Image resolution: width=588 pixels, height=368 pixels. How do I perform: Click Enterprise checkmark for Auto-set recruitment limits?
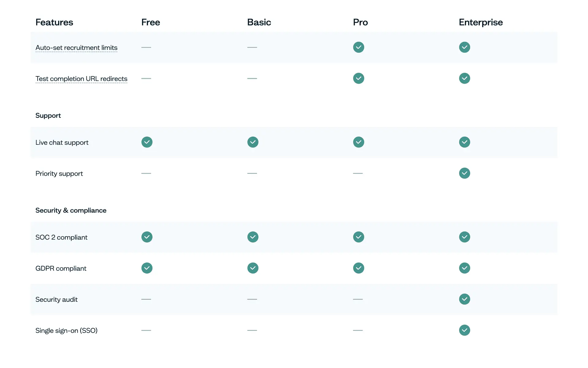point(464,47)
